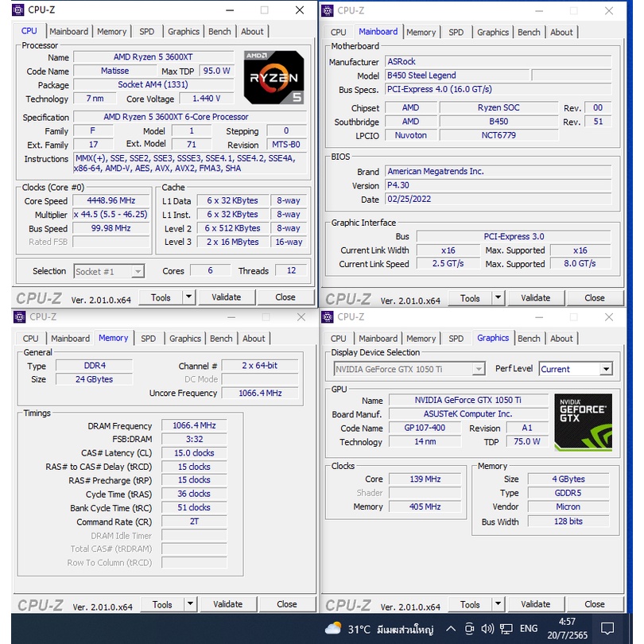Click the AMD Ryzen 5 logo image
The height and width of the screenshot is (644, 644).
tap(274, 77)
